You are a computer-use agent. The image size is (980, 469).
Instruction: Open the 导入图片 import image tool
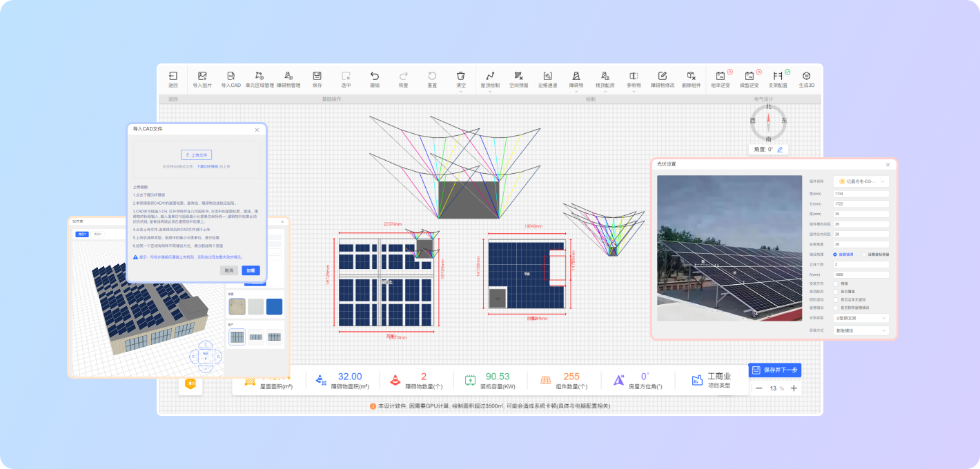click(202, 79)
